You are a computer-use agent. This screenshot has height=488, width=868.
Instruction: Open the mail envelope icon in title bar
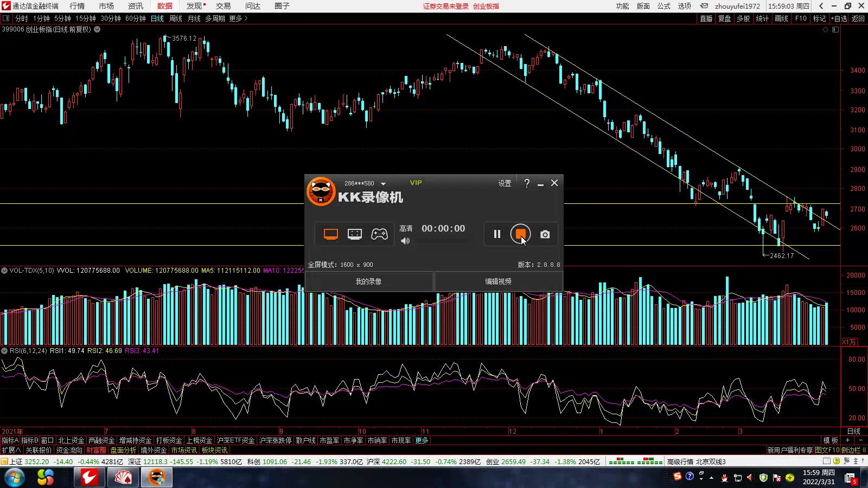click(704, 6)
